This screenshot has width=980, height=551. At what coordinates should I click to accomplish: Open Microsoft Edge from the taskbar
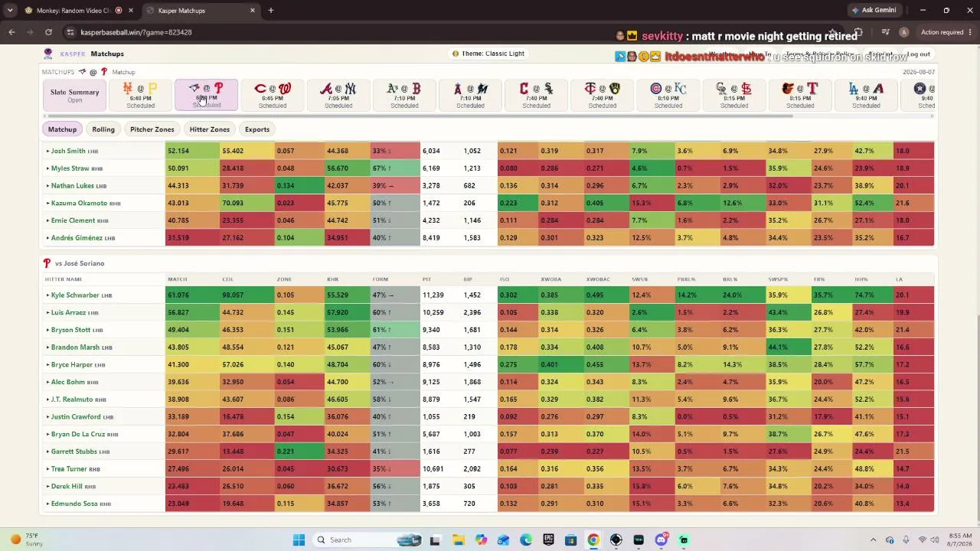pyautogui.click(x=526, y=540)
